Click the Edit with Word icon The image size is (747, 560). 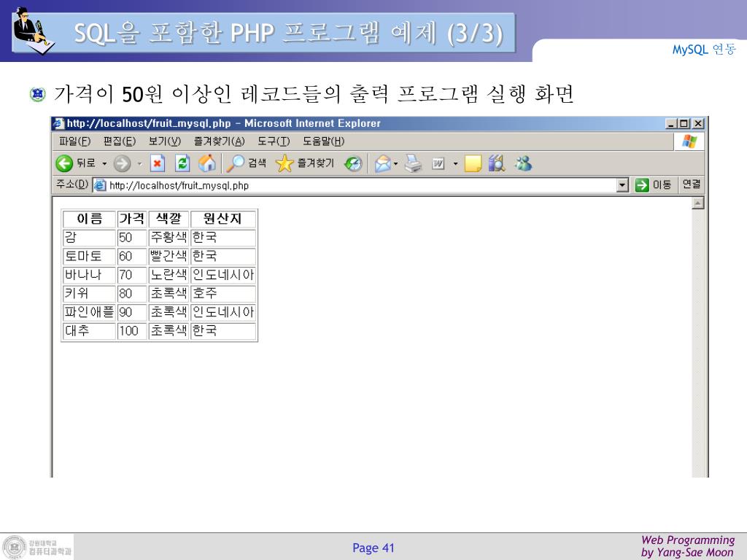coord(438,164)
